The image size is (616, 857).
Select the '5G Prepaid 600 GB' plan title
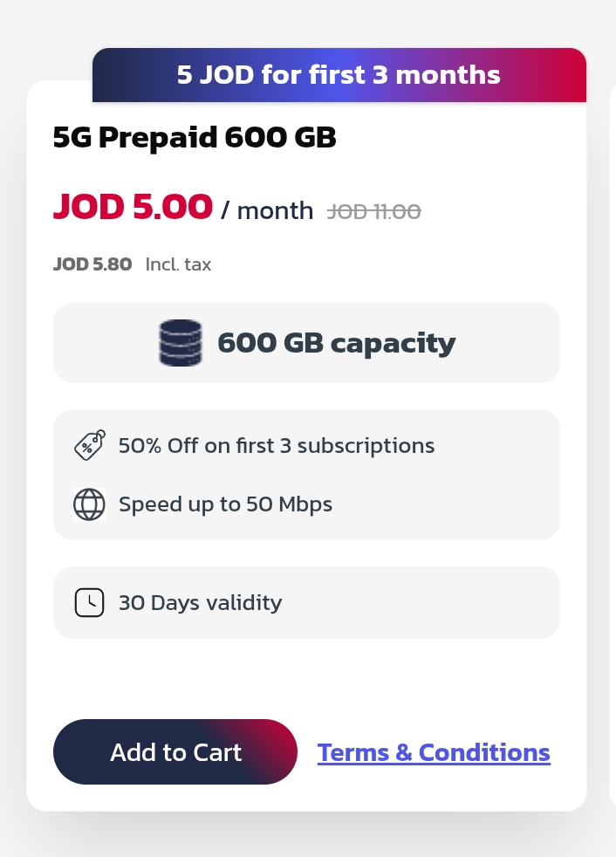[x=195, y=138]
